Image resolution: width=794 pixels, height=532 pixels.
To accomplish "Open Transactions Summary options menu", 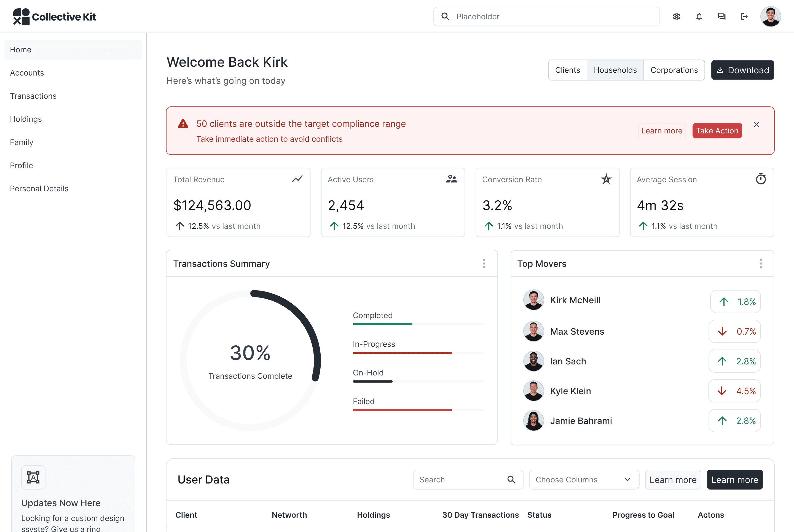I will pyautogui.click(x=484, y=264).
